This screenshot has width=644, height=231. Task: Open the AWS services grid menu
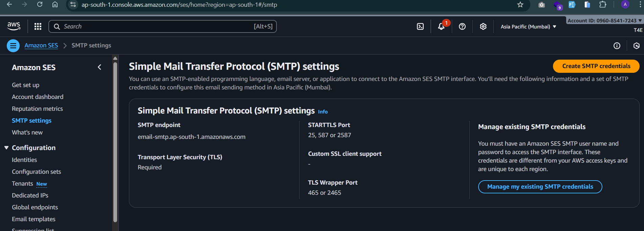38,26
